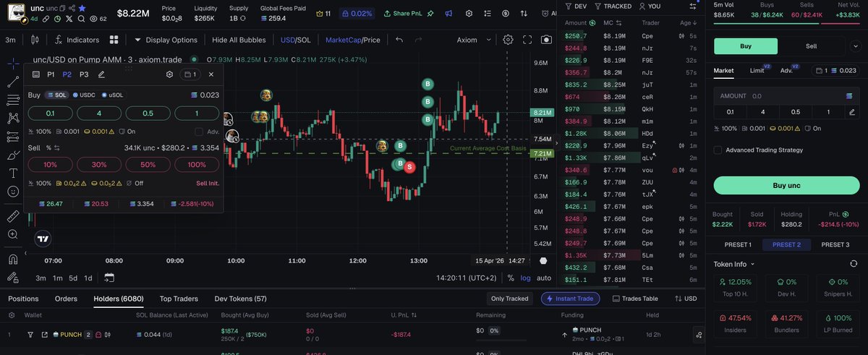The image size is (868, 355).
Task: Switch chart between USD/SOL
Action: (x=296, y=40)
